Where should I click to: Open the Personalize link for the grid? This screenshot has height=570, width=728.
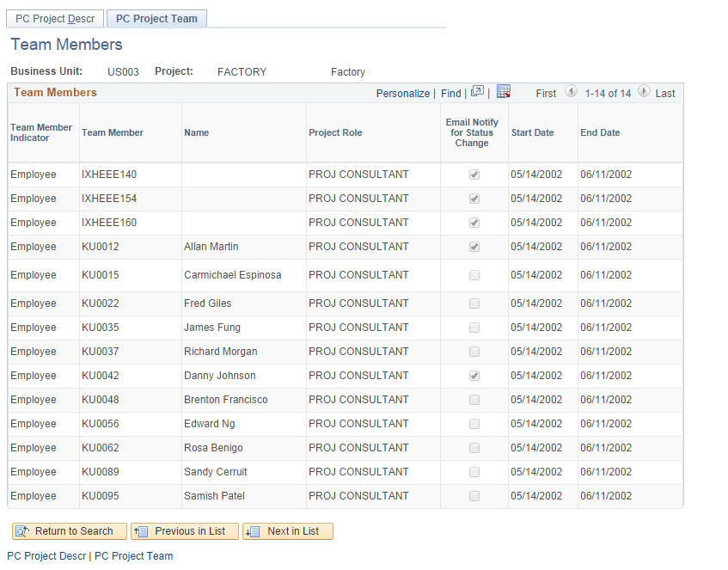click(403, 93)
